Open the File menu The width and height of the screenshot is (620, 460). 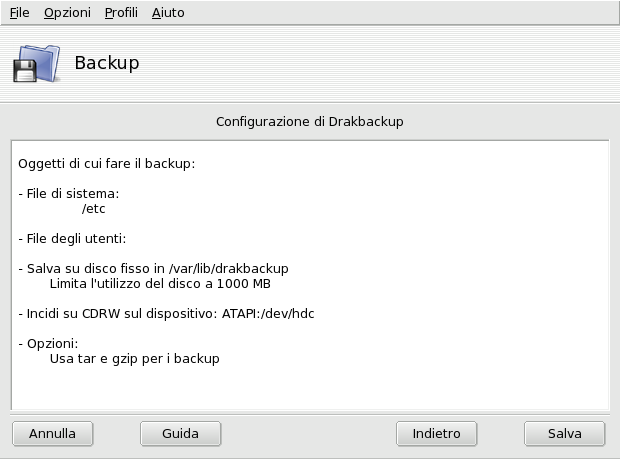[x=19, y=13]
